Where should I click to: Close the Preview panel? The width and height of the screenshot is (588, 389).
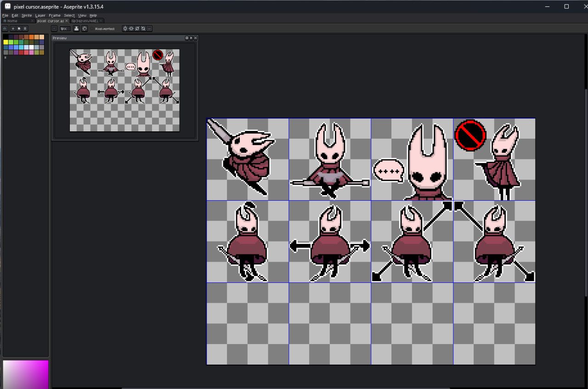pyautogui.click(x=195, y=38)
